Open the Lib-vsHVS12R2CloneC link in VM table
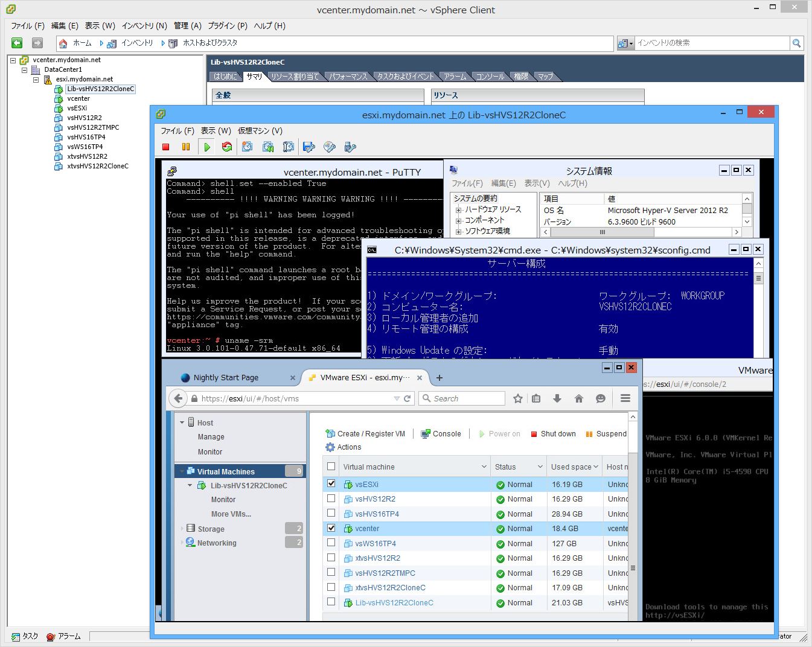812x647 pixels. (394, 602)
